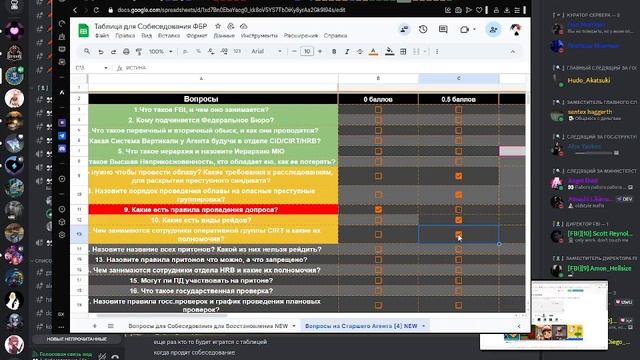Screen dimensions: 640x360
Task: Open the Данные menu
Action: (x=224, y=36)
